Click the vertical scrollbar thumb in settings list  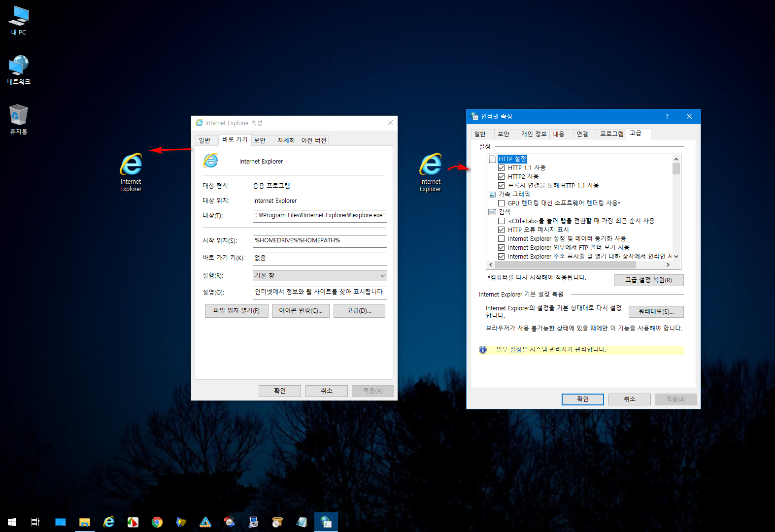[676, 169]
